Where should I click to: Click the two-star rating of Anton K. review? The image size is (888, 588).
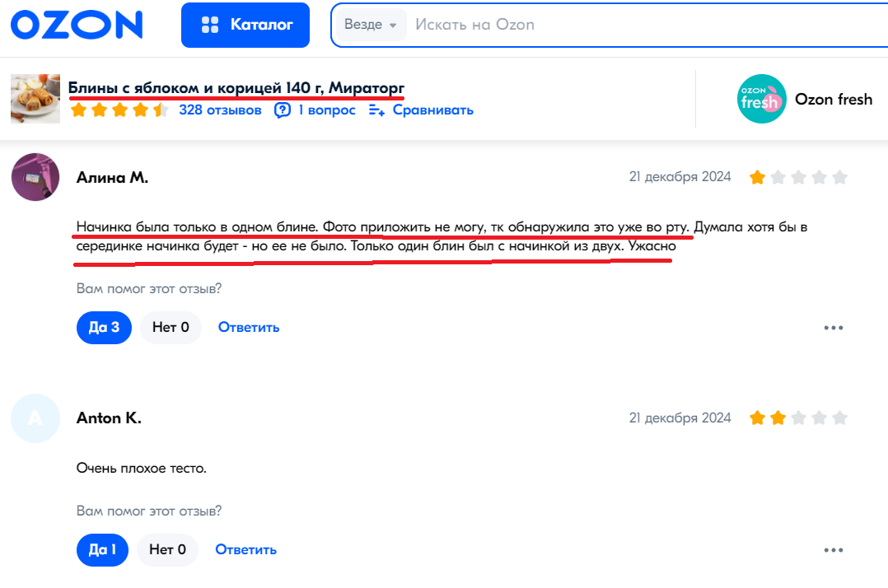(x=798, y=418)
